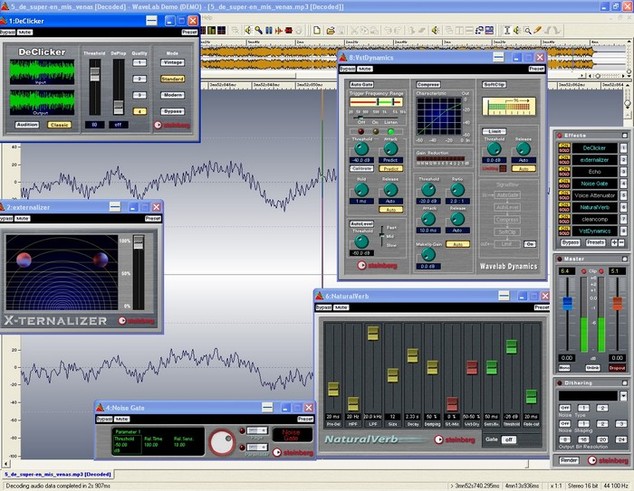Toggle Mute in the NaturalVerb window
This screenshot has width=634, height=491.
point(341,307)
